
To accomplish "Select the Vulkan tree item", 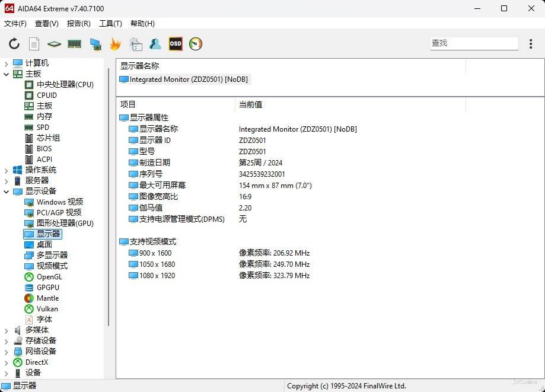I will click(47, 309).
